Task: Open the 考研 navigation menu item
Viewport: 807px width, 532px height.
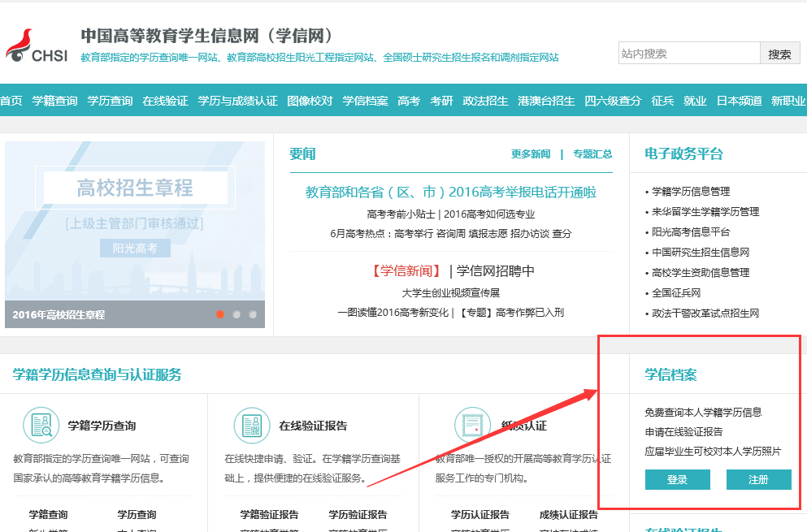Action: tap(441, 101)
